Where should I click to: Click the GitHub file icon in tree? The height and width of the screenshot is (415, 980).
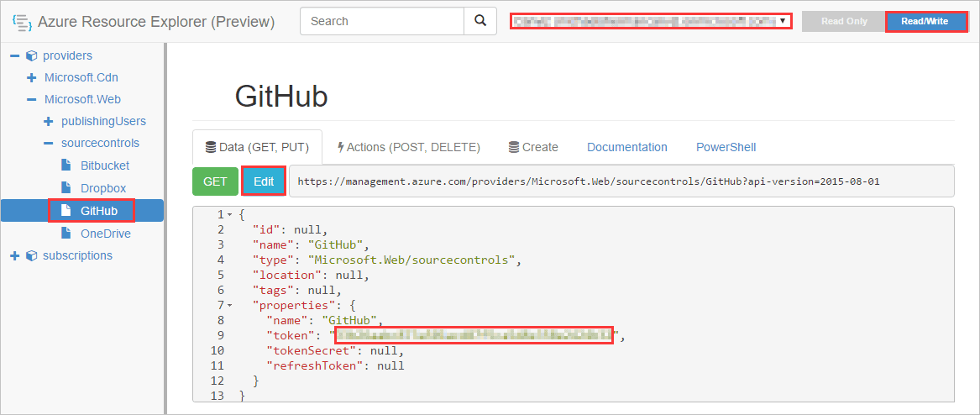[66, 211]
